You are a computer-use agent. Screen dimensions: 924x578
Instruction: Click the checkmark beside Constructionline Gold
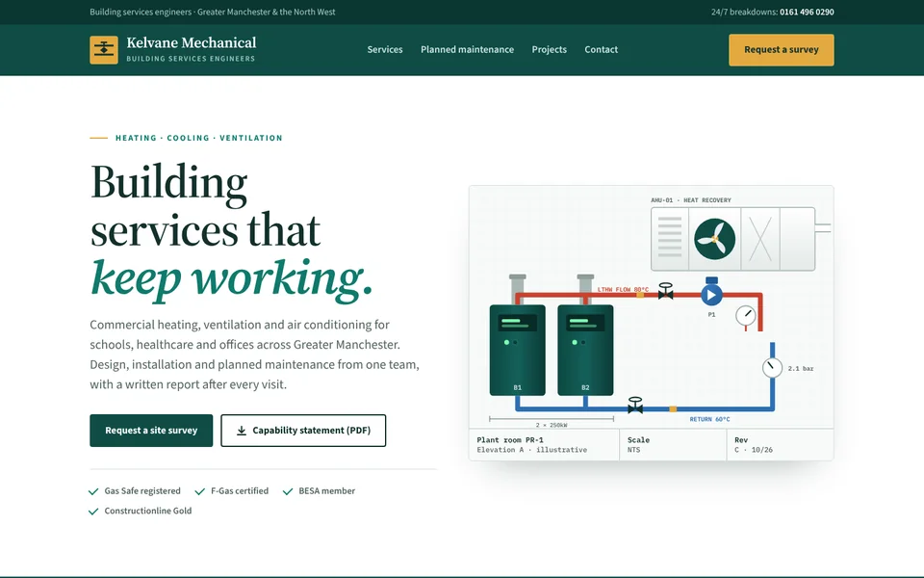93,512
